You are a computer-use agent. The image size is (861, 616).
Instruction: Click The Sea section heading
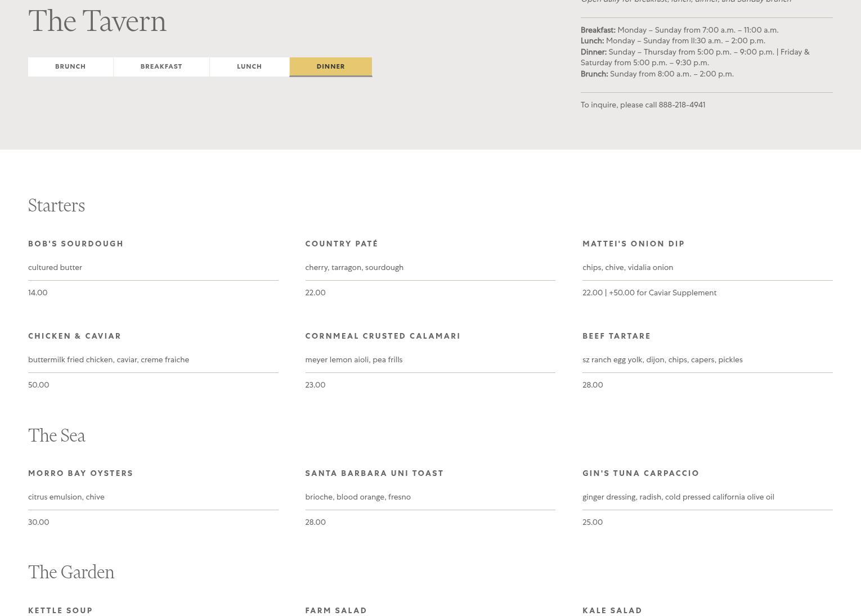[x=56, y=435]
